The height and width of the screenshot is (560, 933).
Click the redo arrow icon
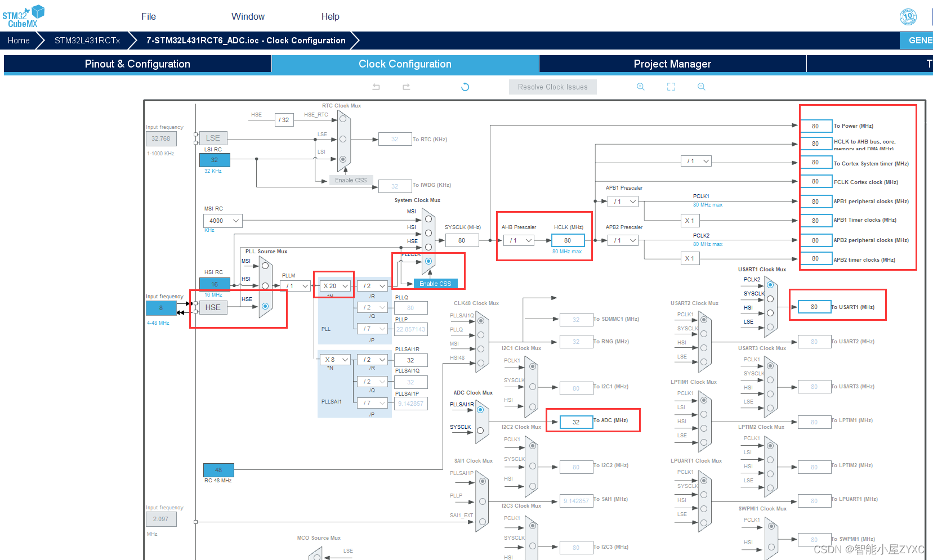(406, 87)
